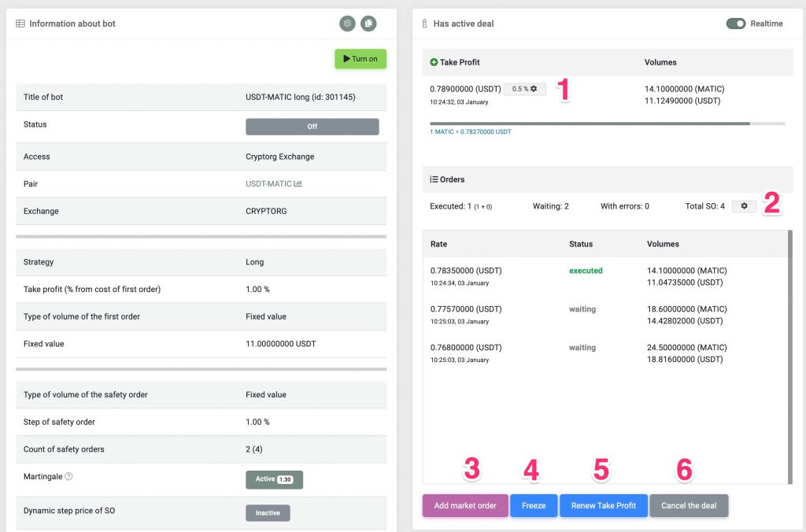Click the CRYPTORG exchange value

pyautogui.click(x=266, y=211)
